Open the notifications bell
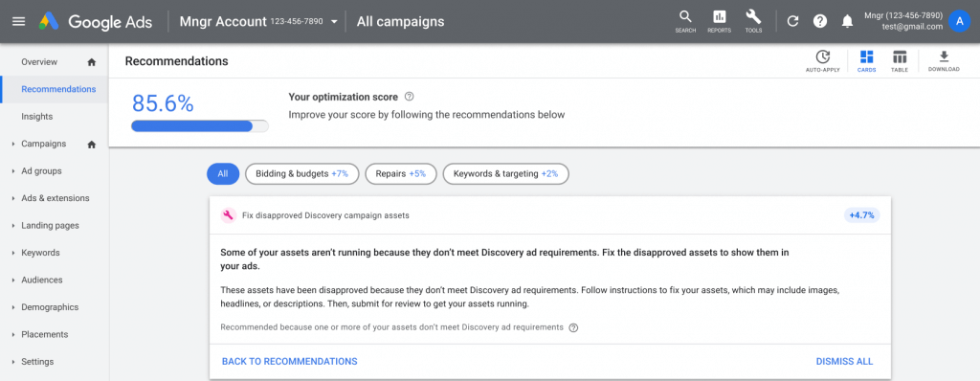The image size is (980, 381). 848,21
